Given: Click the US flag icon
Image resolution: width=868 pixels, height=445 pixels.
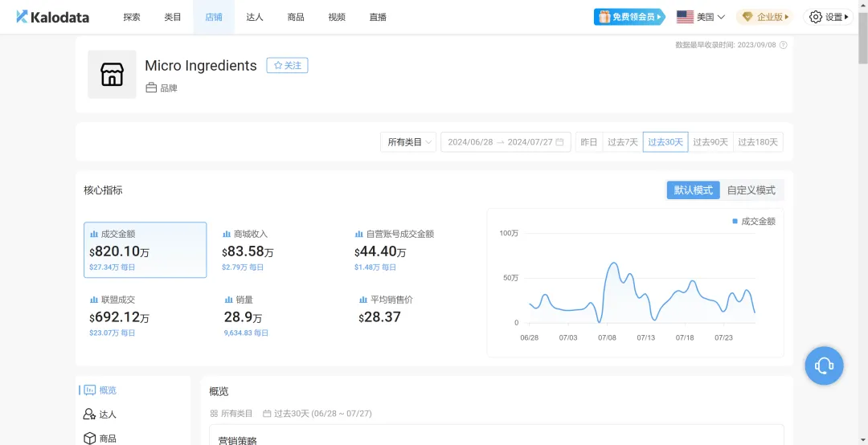Looking at the screenshot, I should coord(685,17).
